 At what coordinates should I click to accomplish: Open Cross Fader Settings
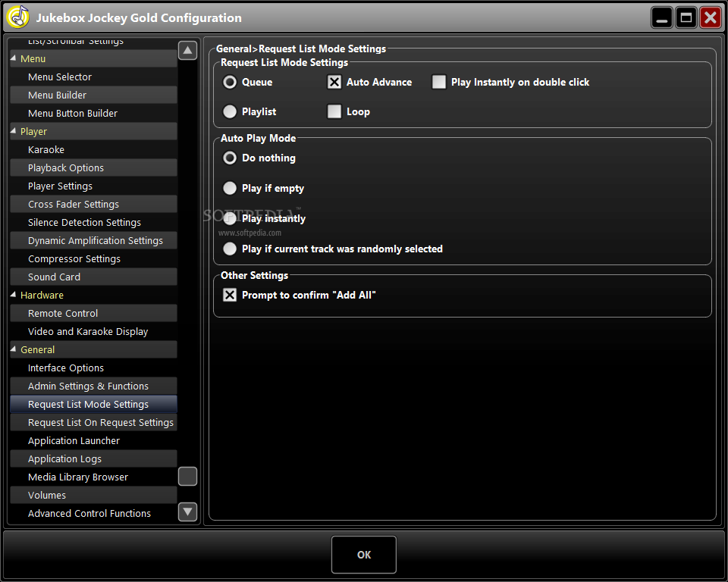click(x=93, y=204)
